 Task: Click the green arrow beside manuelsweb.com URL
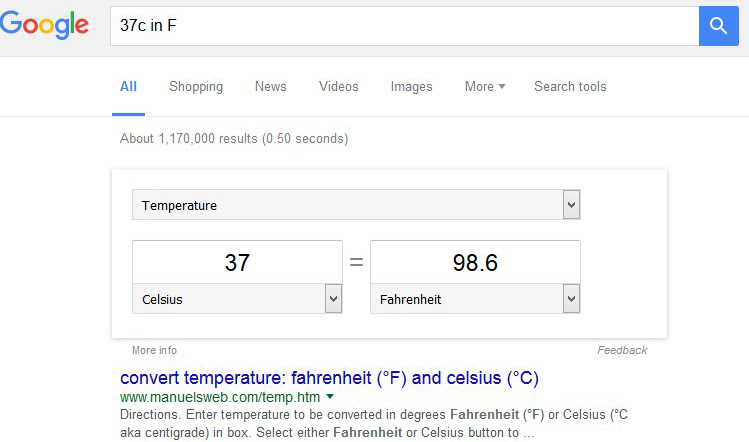[330, 397]
